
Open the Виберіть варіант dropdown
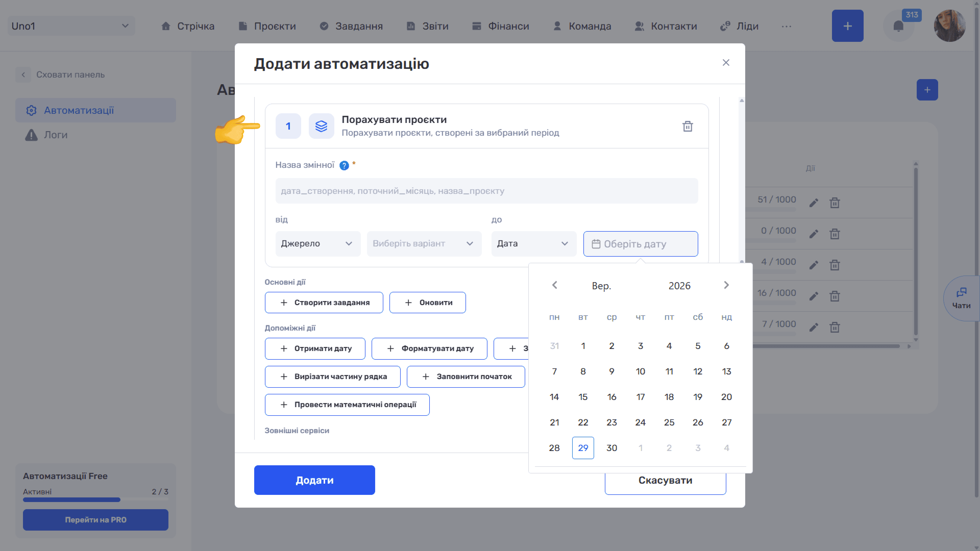click(x=424, y=244)
